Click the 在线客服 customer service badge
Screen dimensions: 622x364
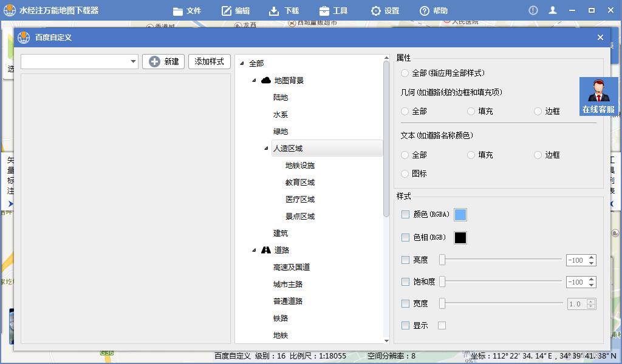click(x=598, y=96)
